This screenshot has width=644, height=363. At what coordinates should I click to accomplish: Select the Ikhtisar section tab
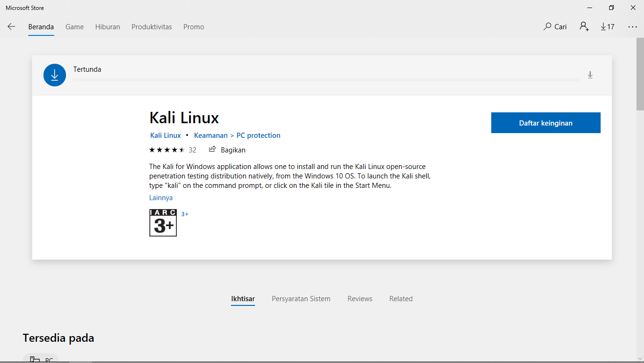coord(243,299)
